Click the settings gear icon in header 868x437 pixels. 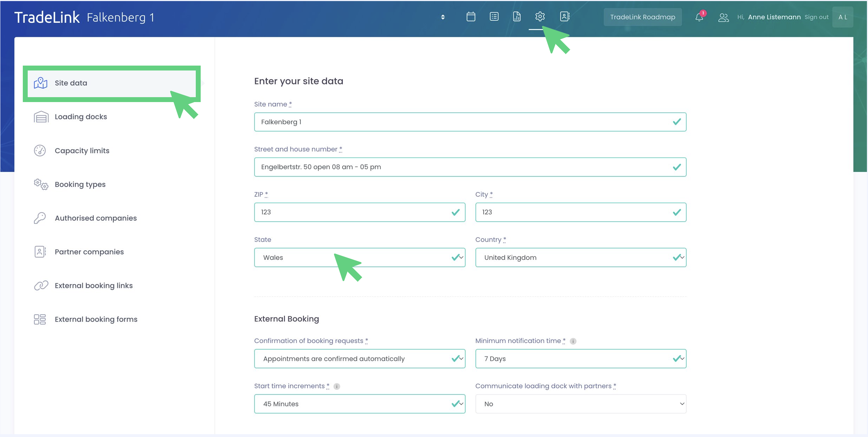(x=540, y=16)
